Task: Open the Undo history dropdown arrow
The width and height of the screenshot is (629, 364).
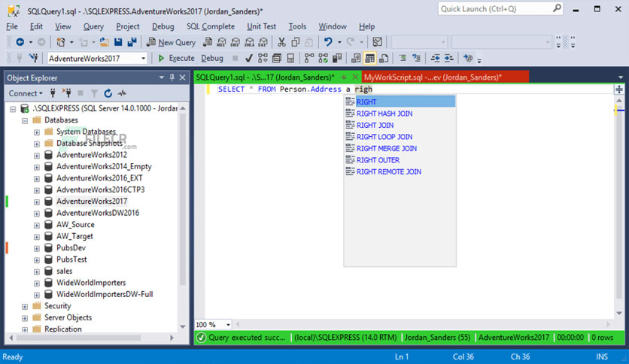Action: (339, 42)
